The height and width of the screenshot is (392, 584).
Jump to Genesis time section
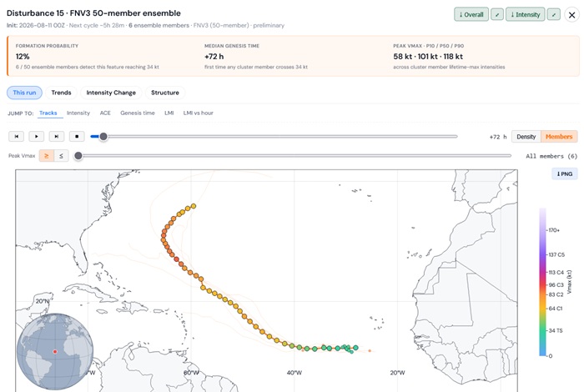pos(138,113)
